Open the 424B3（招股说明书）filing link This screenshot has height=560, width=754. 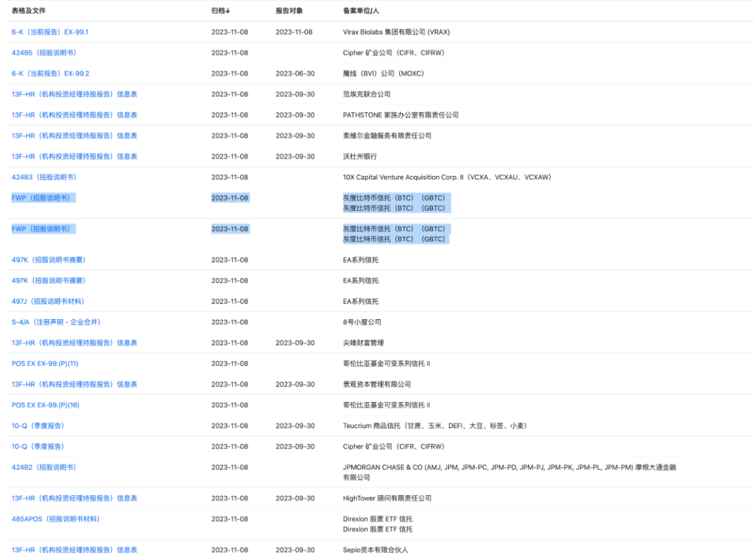pos(44,177)
